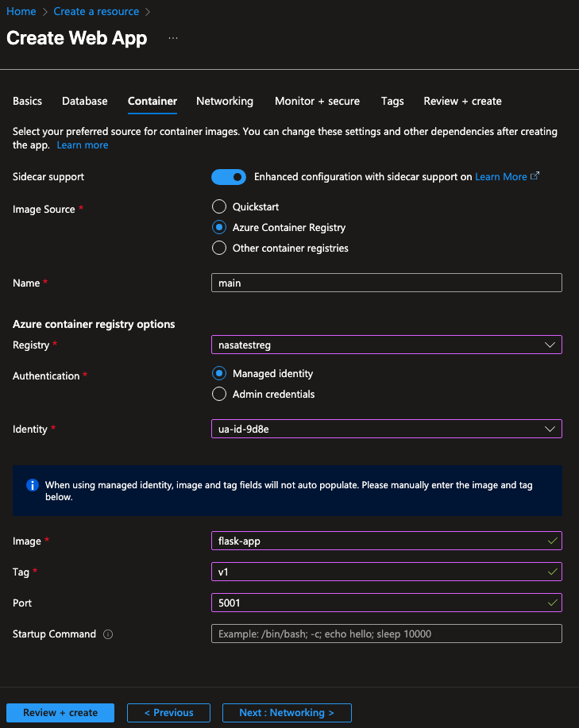
Task: Click the Startup Command info icon
Action: point(108,634)
